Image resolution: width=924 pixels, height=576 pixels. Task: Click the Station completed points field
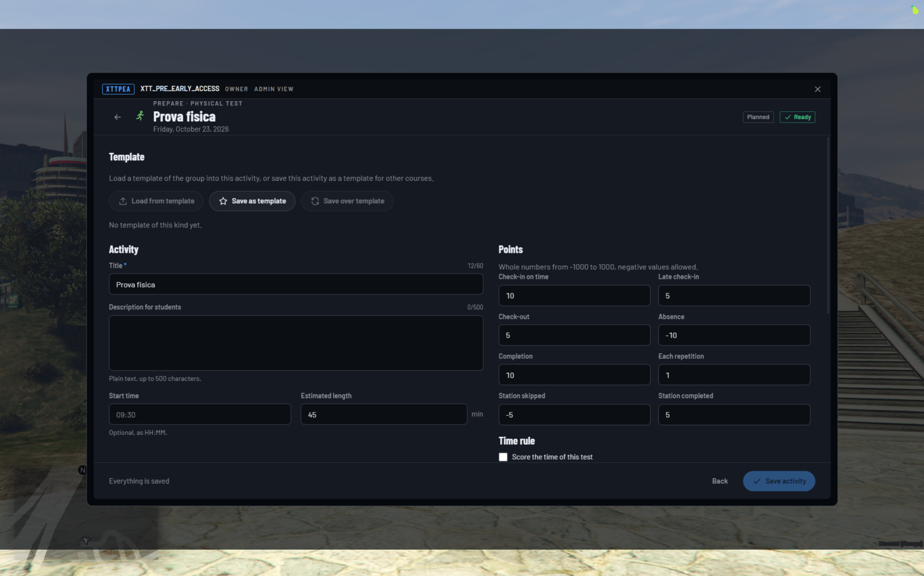coord(734,415)
